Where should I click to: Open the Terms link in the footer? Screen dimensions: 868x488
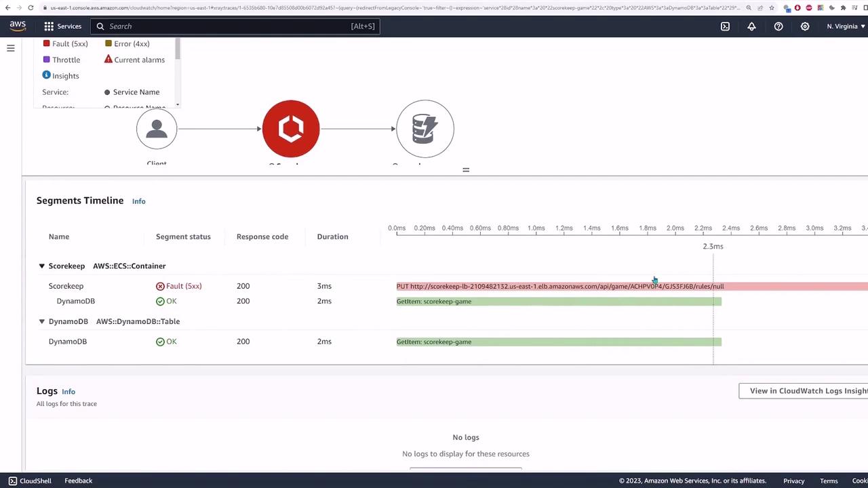coord(829,481)
